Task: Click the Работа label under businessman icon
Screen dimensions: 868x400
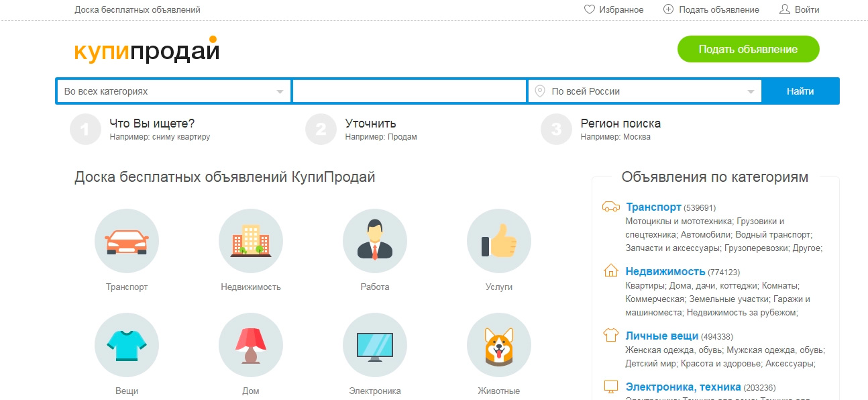Action: click(x=375, y=287)
